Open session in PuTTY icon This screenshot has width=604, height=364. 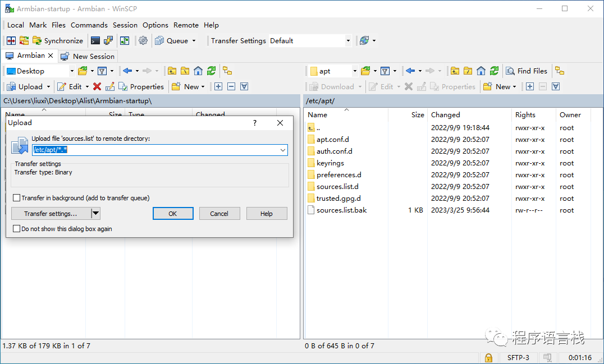tap(108, 40)
